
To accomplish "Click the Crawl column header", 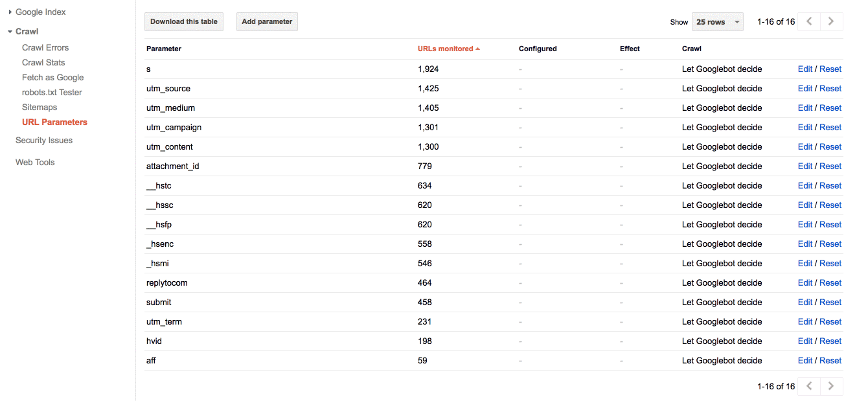I will pyautogui.click(x=692, y=49).
